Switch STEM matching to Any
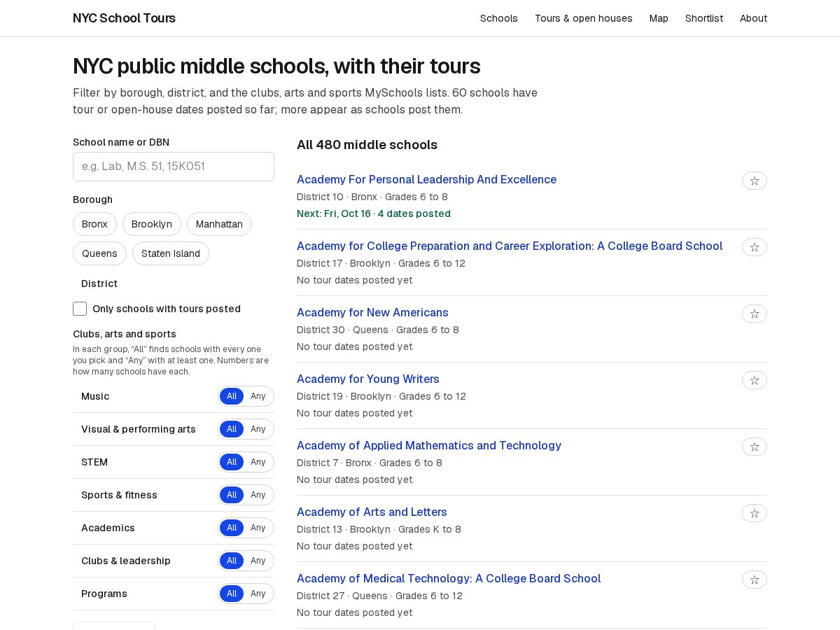This screenshot has height=630, width=840. 258,462
